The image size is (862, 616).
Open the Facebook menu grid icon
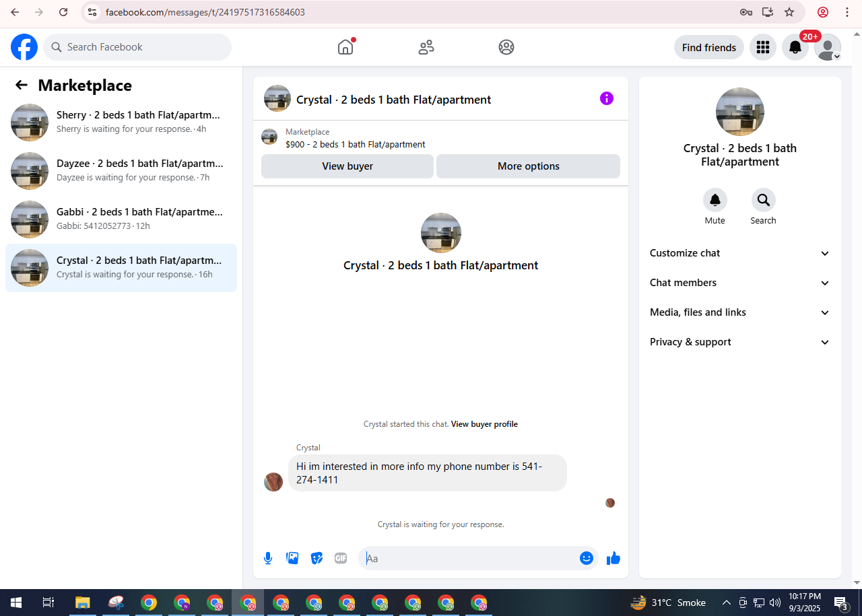(x=763, y=47)
